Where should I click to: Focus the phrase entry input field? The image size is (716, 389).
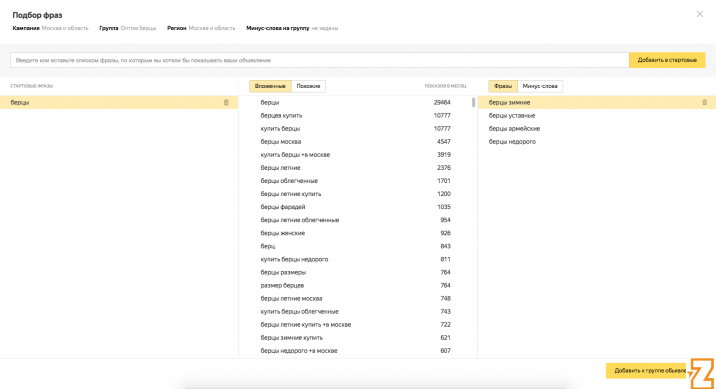pyautogui.click(x=320, y=60)
